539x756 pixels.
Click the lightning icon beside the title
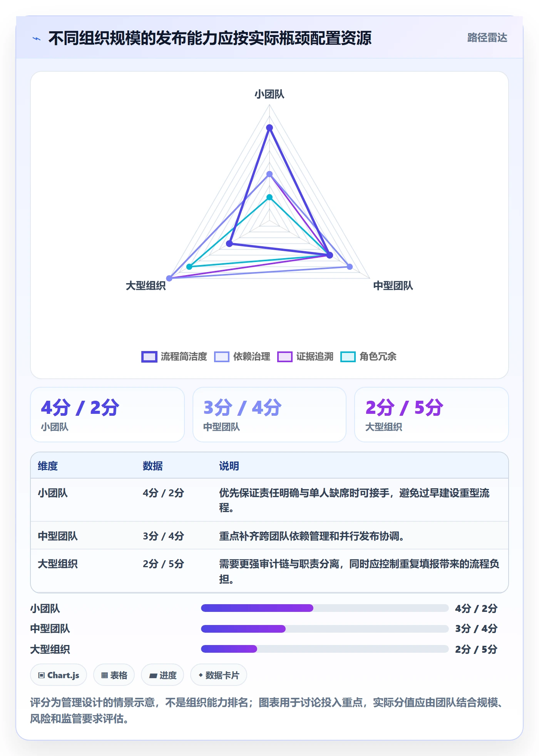click(37, 39)
